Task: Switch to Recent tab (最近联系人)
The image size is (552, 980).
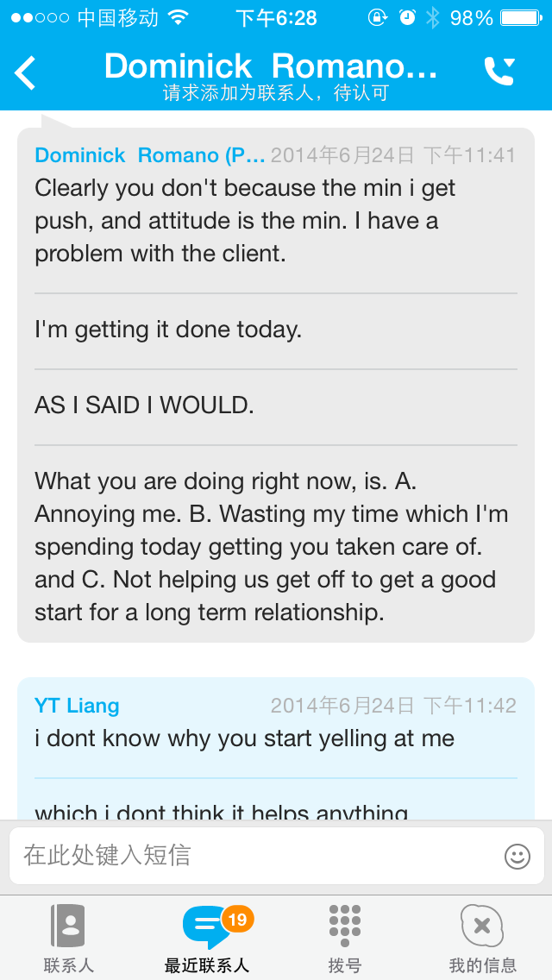Action: click(206, 938)
